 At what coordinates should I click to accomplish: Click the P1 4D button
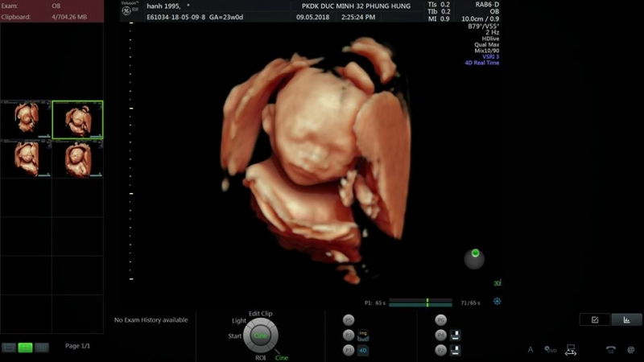363,350
